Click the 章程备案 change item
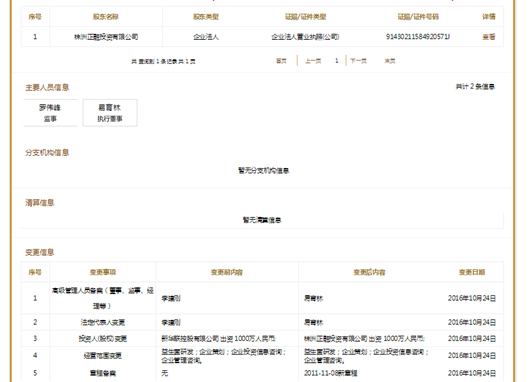The height and width of the screenshot is (382, 530). 103,373
